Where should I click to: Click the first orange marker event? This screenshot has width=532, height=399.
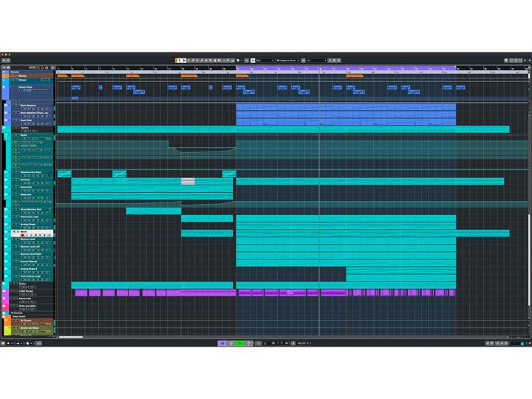[x=63, y=75]
